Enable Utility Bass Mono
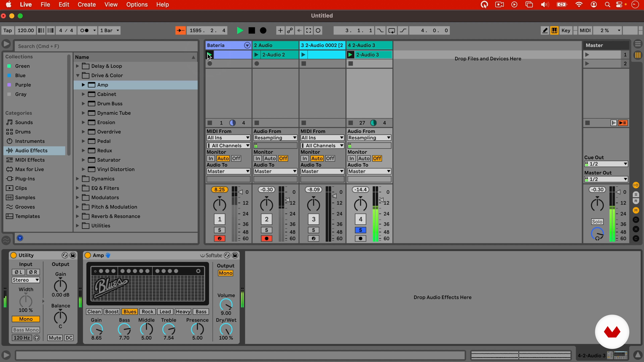This screenshot has height=362, width=644. pos(26,330)
